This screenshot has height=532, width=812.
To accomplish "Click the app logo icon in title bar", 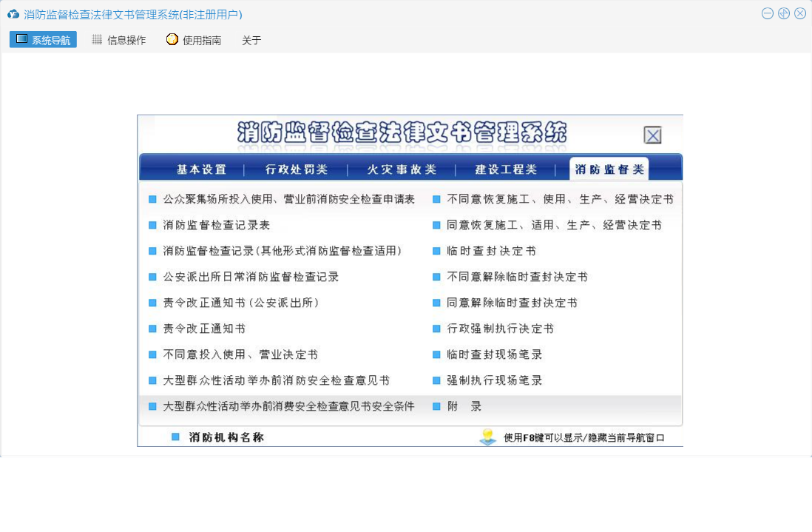I will click(13, 14).
